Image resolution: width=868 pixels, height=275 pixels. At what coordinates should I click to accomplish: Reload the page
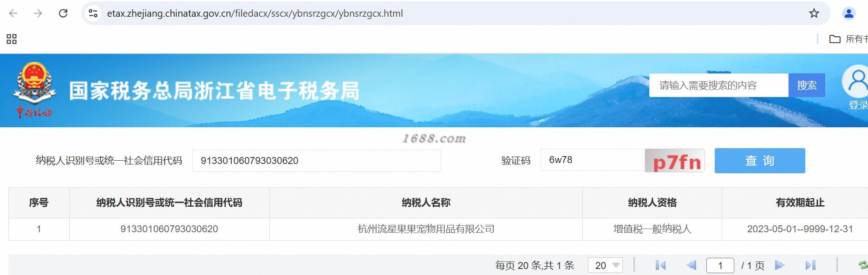[x=63, y=13]
